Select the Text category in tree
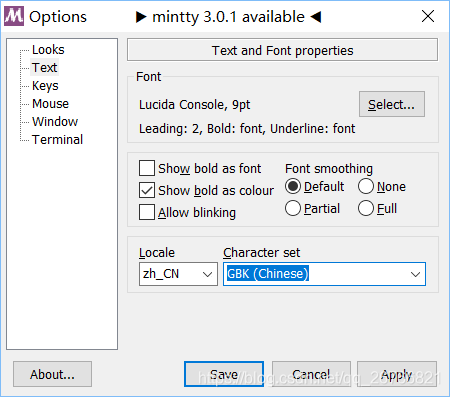450x397 pixels. (x=44, y=68)
